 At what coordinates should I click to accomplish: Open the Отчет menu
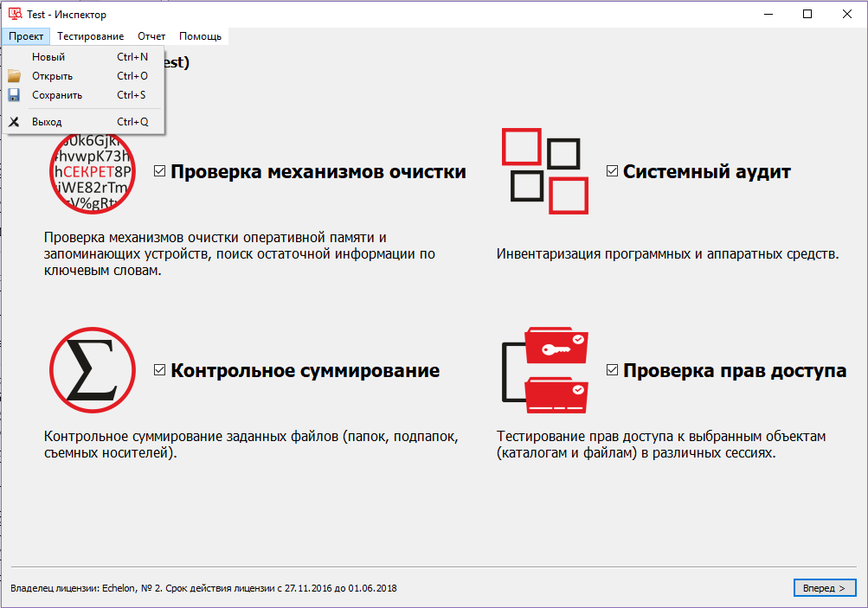coord(151,36)
